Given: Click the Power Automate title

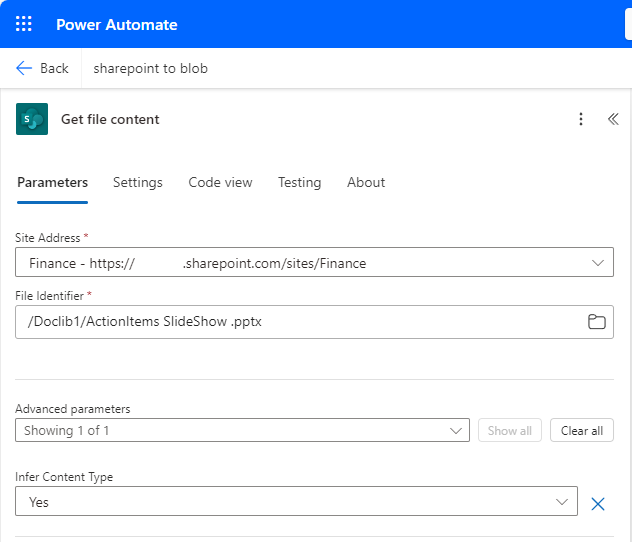Looking at the screenshot, I should 117,25.
